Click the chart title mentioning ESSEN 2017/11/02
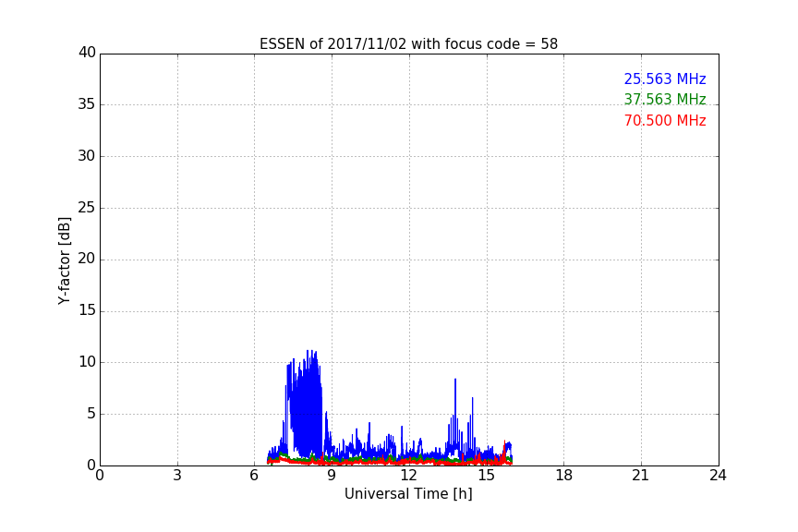This screenshot has height=532, width=798. (408, 43)
